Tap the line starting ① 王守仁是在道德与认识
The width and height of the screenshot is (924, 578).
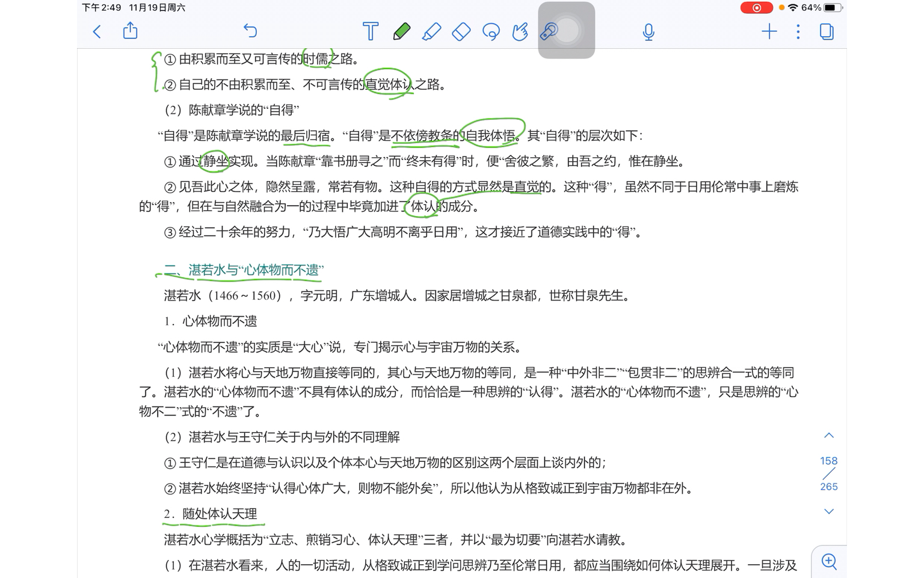[x=385, y=462]
